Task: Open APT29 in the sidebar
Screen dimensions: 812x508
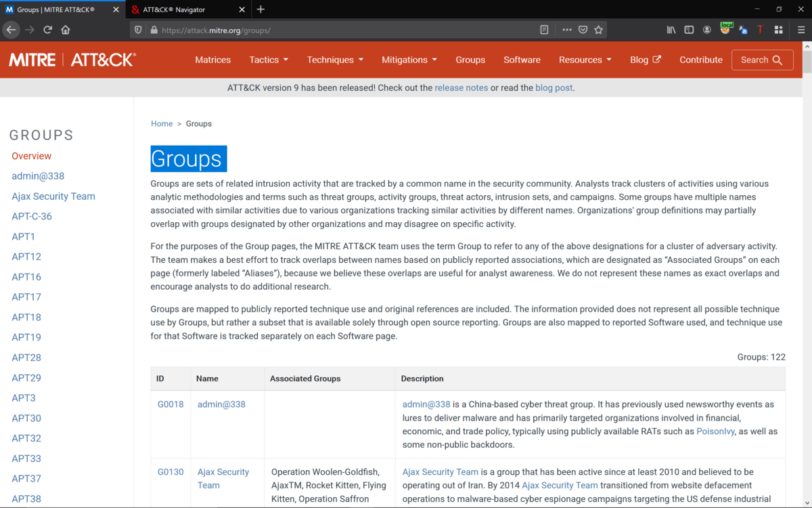Action: pos(26,377)
